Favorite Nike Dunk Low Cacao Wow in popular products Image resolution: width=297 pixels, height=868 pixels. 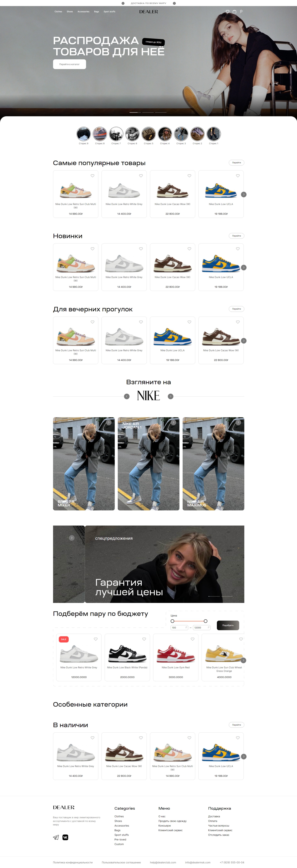click(x=189, y=176)
